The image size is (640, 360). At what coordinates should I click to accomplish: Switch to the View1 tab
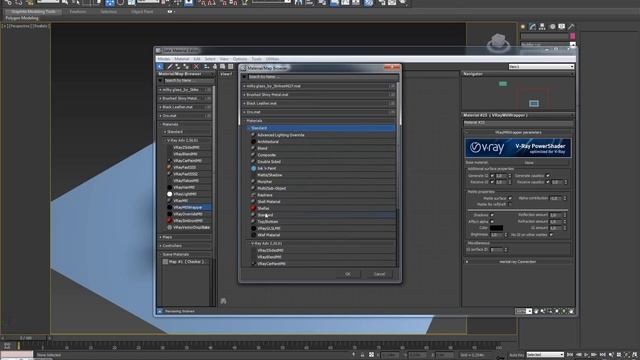[x=226, y=74]
